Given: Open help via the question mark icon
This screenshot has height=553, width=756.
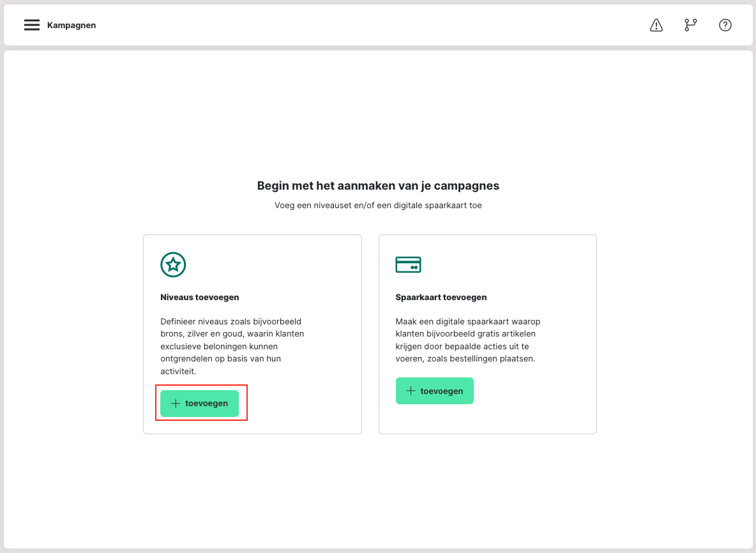Looking at the screenshot, I should pyautogui.click(x=725, y=25).
